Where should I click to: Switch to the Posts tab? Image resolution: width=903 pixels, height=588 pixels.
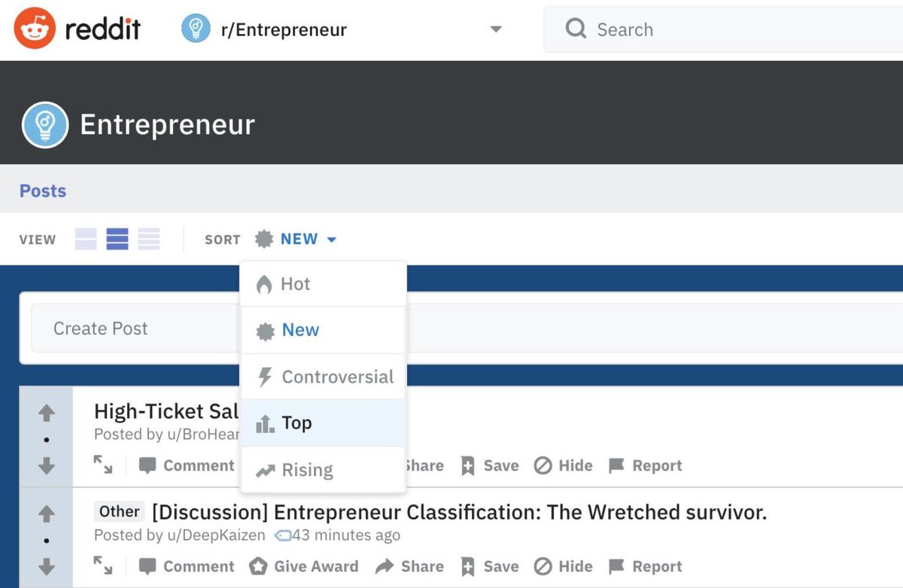coord(43,191)
